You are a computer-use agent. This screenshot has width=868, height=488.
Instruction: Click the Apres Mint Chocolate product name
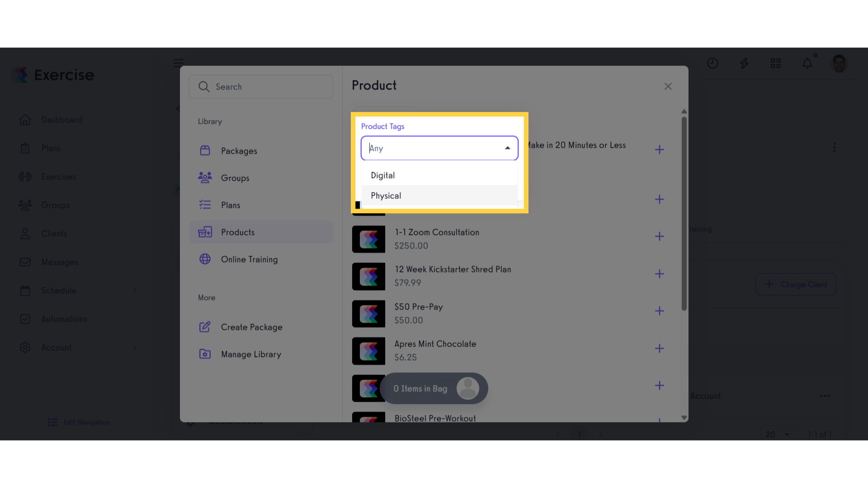(435, 344)
